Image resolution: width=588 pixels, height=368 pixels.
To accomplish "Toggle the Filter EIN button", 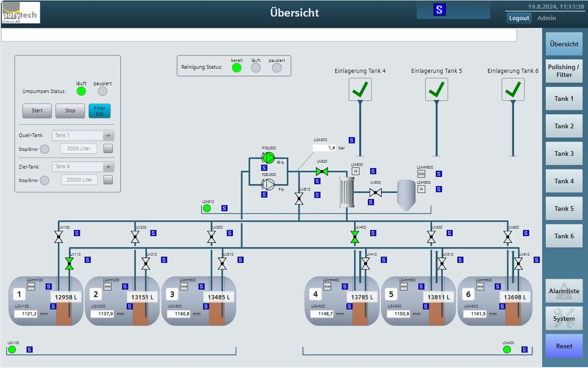I will pyautogui.click(x=100, y=111).
